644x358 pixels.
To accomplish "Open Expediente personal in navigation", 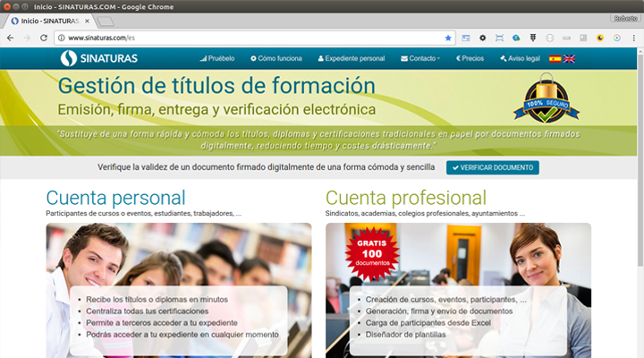I will point(352,58).
